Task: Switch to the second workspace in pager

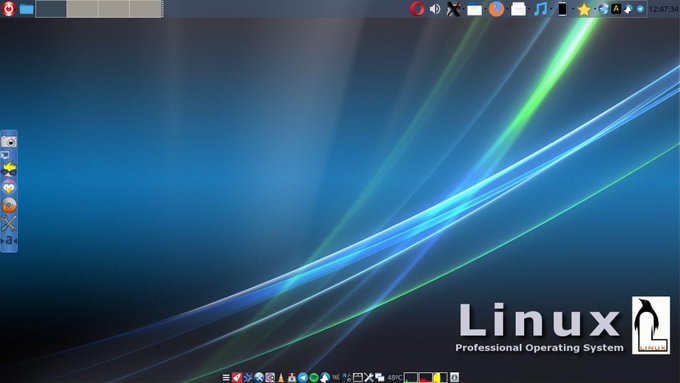Action: click(x=82, y=9)
